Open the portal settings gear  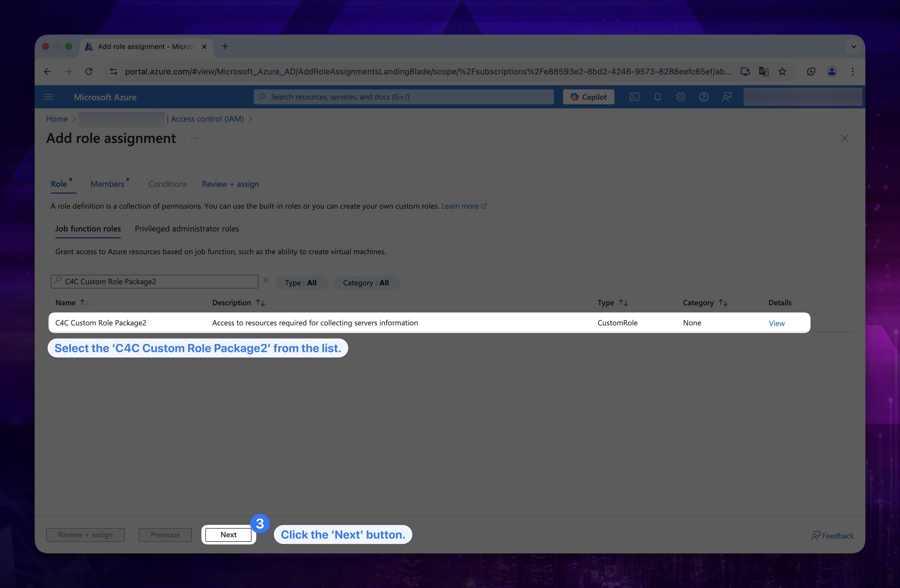681,97
